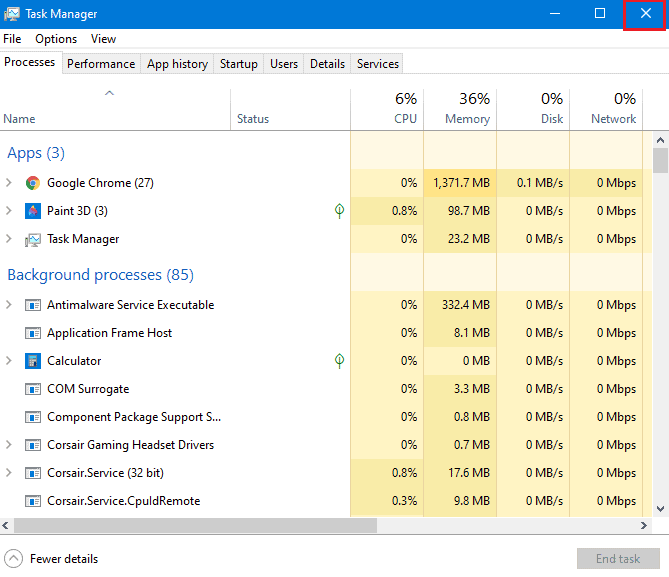
Task: Switch to the Users tab
Action: 284,64
